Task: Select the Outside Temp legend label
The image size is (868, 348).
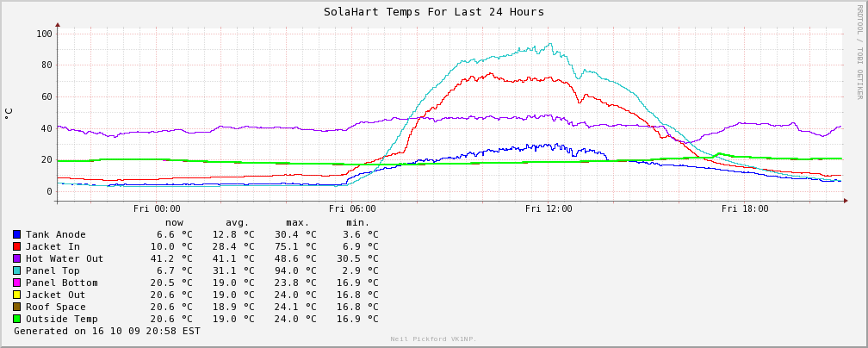Action: pos(61,320)
